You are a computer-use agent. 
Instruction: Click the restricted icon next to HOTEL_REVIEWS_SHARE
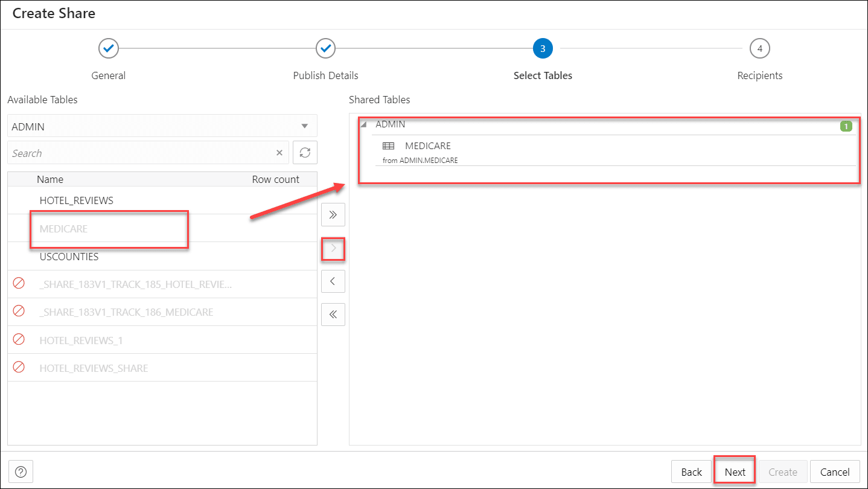(x=19, y=367)
